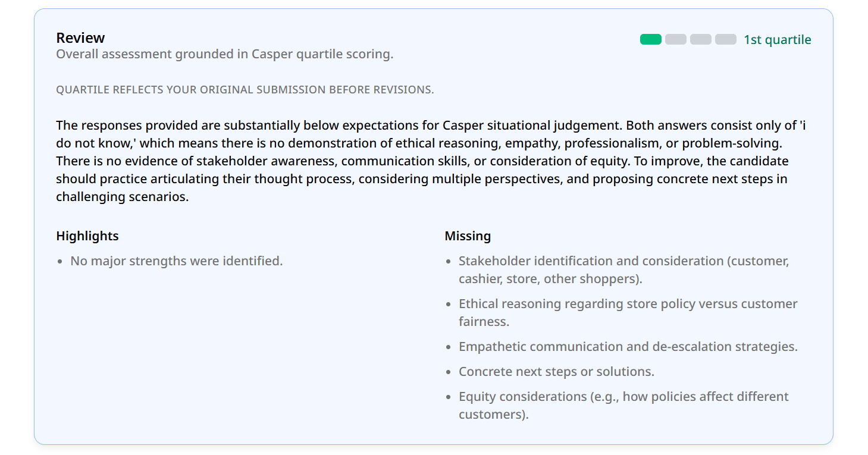868x455 pixels.
Task: Select the equity considerations bullet item
Action: [623, 405]
